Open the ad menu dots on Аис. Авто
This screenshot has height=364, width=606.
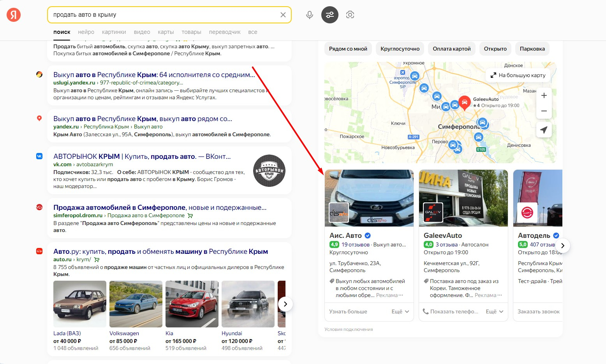point(401,295)
